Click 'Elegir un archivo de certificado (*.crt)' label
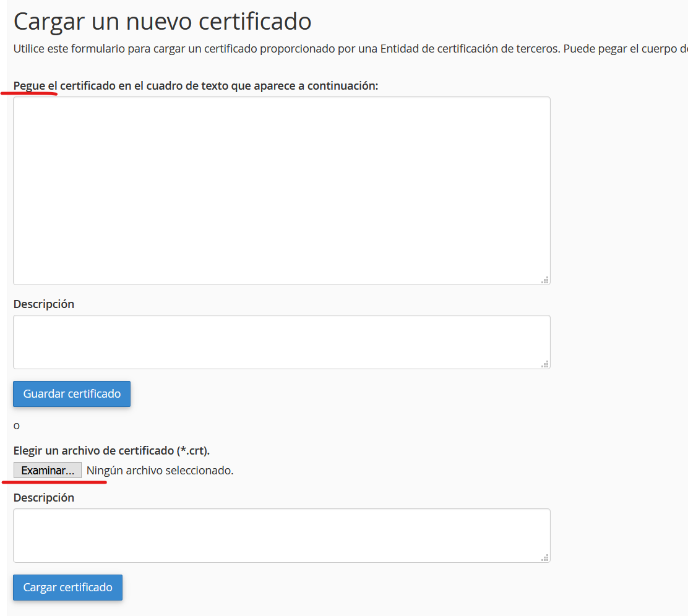 (x=111, y=450)
